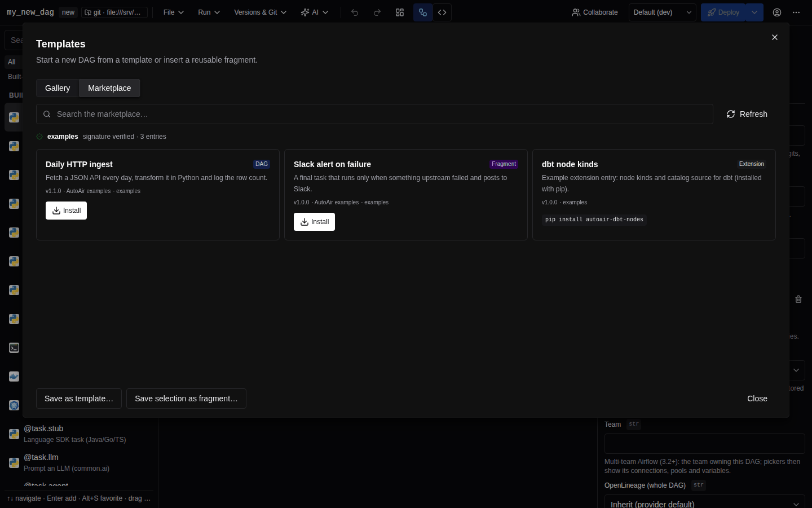Click the Close button at dialog bottom
812x508 pixels.
pyautogui.click(x=757, y=398)
